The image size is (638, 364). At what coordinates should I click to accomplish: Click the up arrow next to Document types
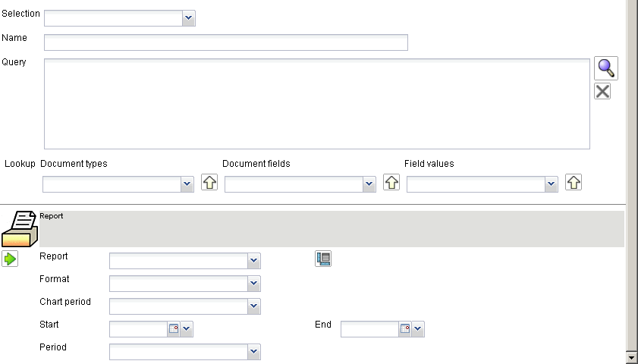click(209, 183)
